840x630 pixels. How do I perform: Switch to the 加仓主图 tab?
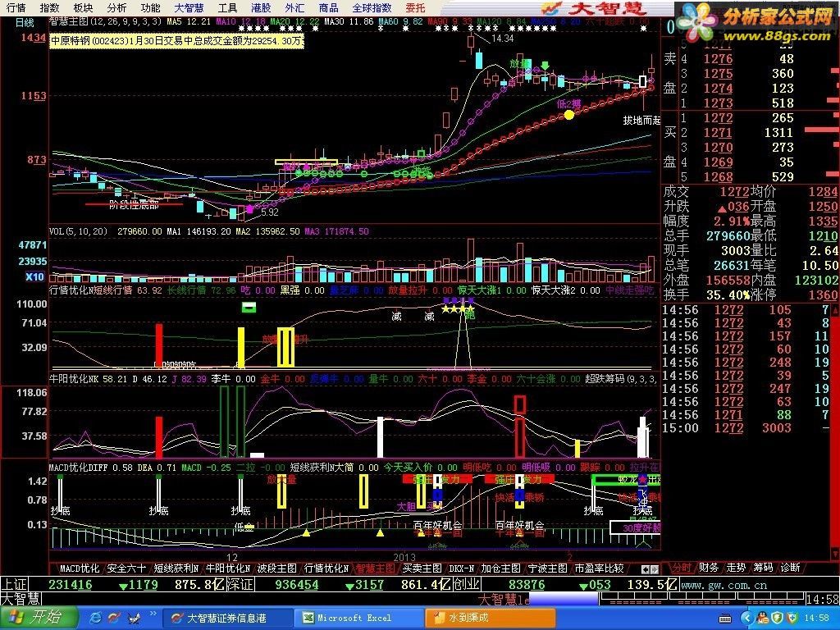pos(500,568)
